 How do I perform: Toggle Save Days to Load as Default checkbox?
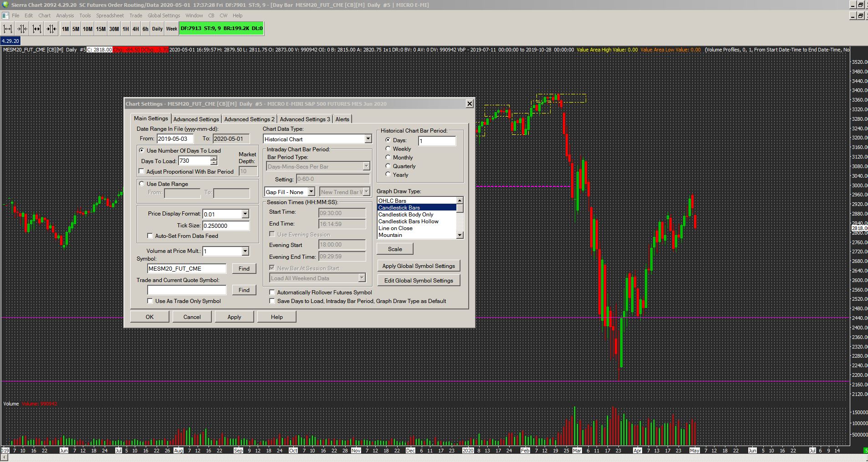tap(272, 301)
